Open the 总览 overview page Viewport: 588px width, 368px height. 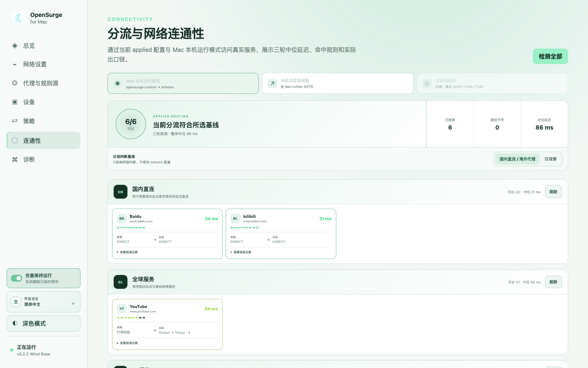pos(43,46)
